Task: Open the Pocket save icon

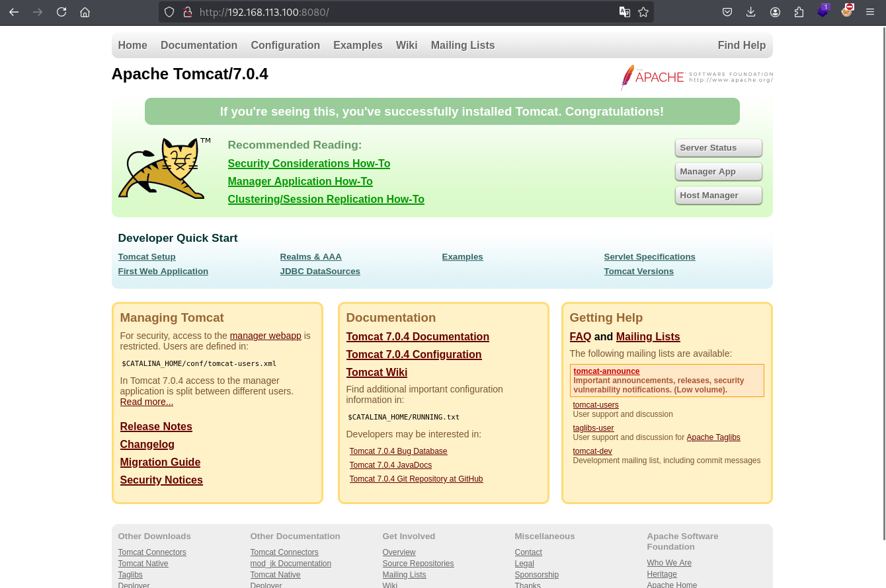Action: tap(727, 12)
